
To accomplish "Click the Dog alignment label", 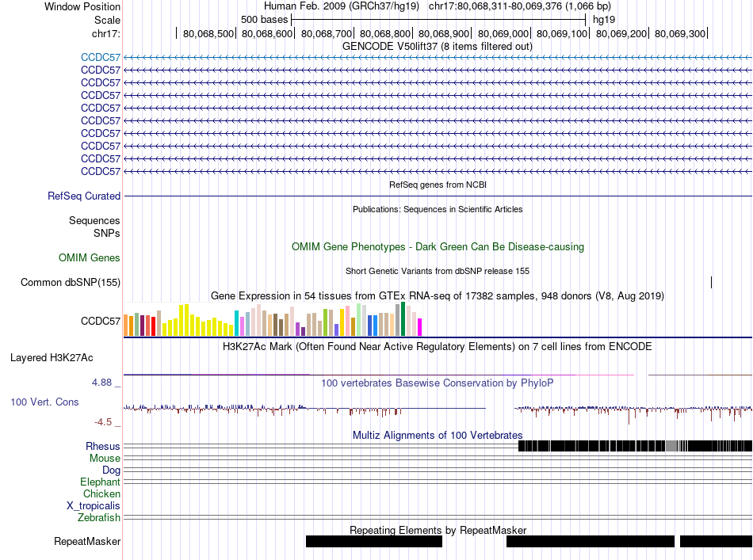I will [x=111, y=470].
